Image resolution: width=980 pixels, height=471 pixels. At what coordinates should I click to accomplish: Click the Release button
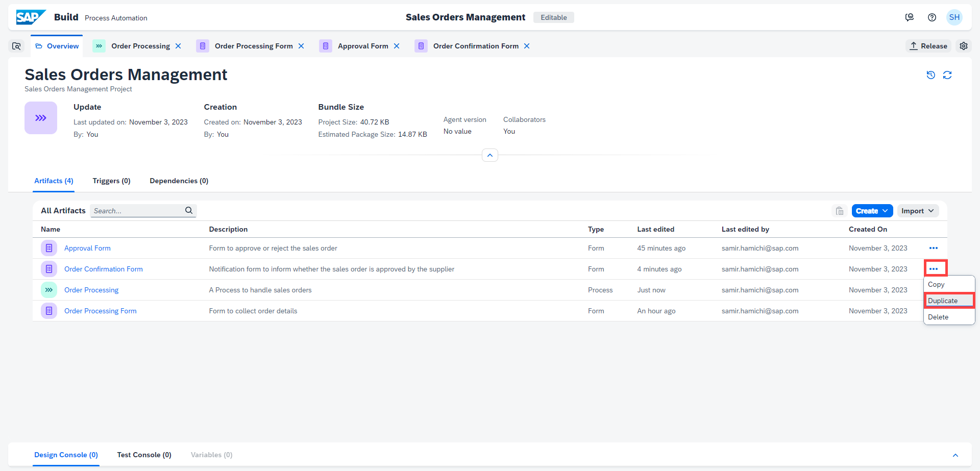[x=928, y=46]
